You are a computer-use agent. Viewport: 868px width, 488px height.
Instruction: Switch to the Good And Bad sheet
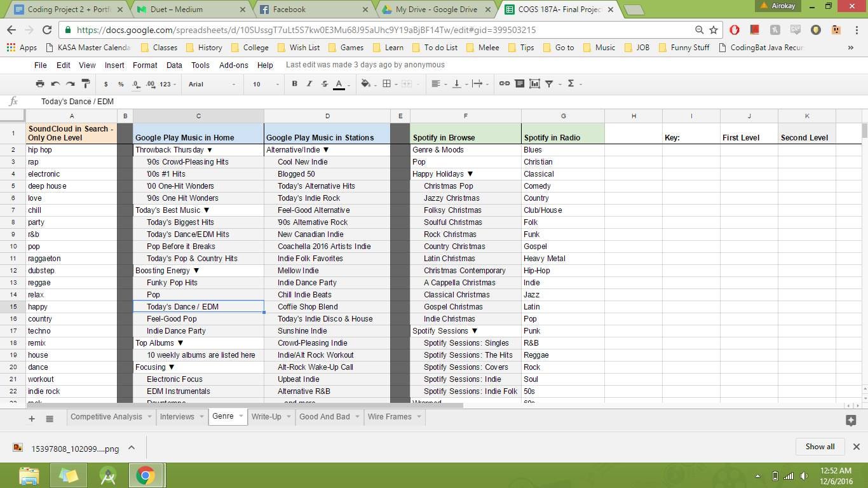coord(324,417)
